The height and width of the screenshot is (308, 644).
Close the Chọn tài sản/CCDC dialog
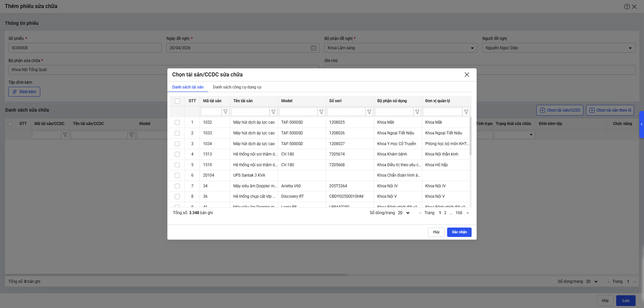467,75
